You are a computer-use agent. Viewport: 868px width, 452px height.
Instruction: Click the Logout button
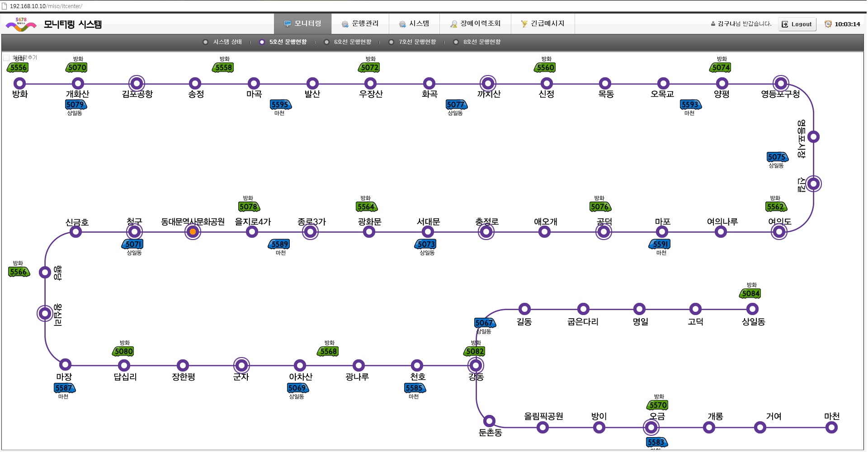797,24
